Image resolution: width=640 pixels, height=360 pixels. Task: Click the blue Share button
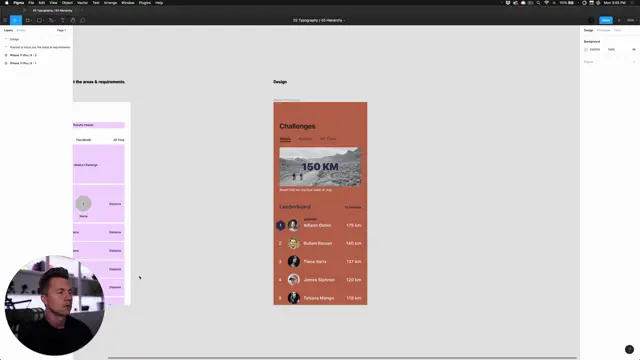click(x=606, y=20)
